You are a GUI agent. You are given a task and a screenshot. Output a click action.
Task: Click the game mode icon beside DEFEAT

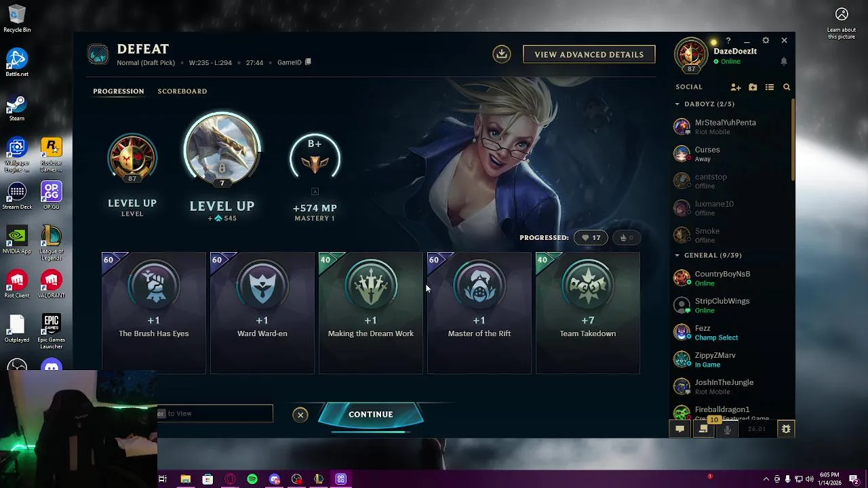[98, 54]
